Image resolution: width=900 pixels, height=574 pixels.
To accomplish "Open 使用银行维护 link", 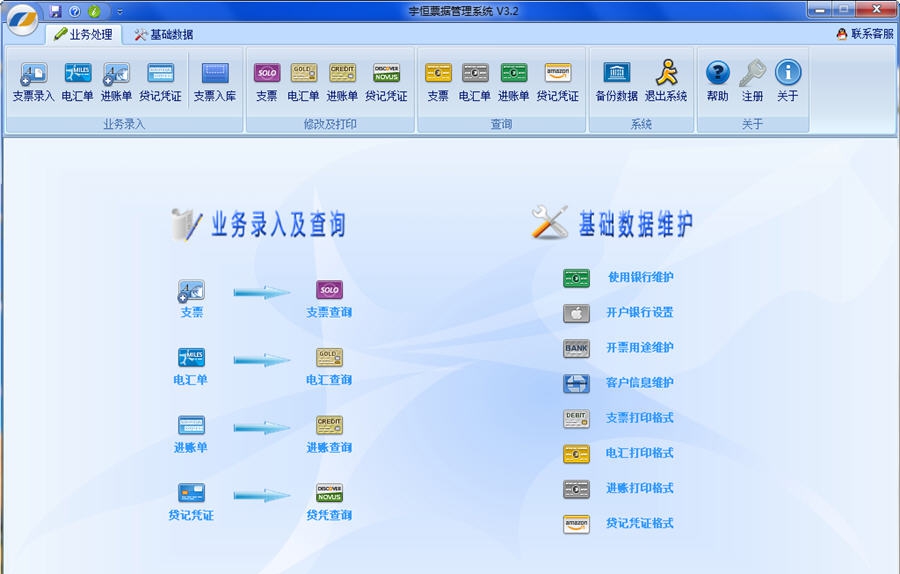I will coord(641,277).
